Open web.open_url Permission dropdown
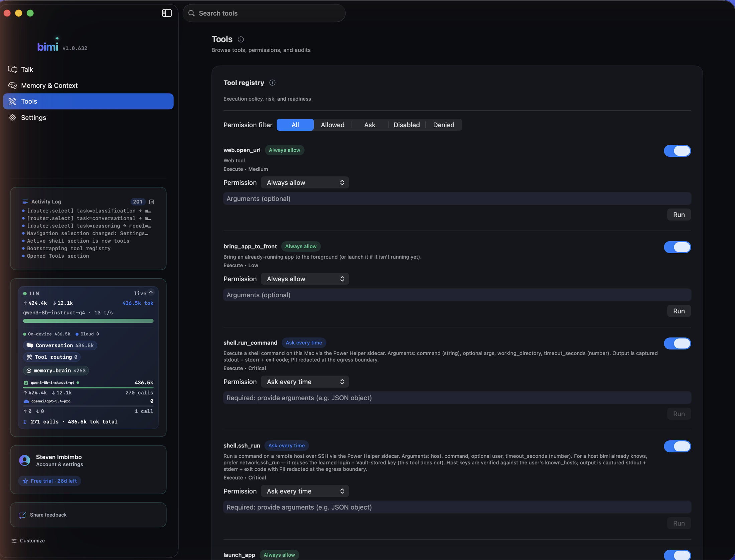Screen dimensions: 735x560 (305, 182)
